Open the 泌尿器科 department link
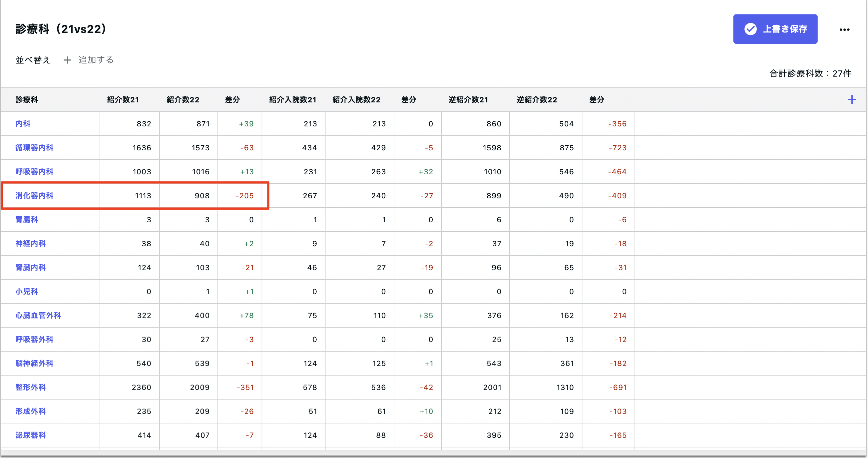Screen dimensions: 868x458 (31, 435)
